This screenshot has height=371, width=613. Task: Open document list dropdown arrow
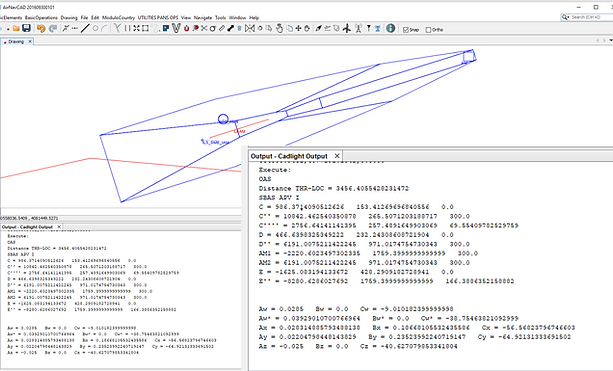pos(611,40)
